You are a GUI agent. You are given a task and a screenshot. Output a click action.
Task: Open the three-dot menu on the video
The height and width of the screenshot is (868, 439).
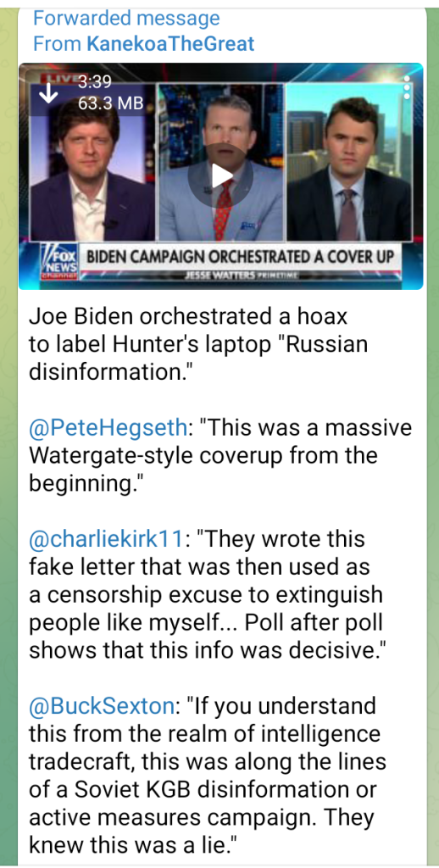coord(407,87)
